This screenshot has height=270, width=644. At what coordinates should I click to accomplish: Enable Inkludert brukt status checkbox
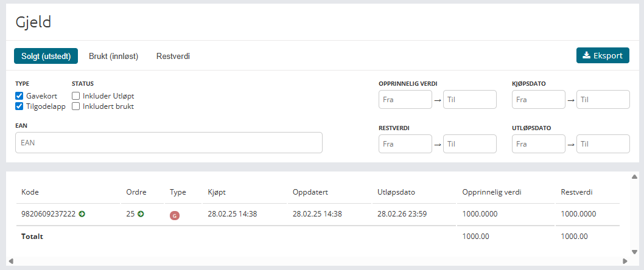[76, 106]
